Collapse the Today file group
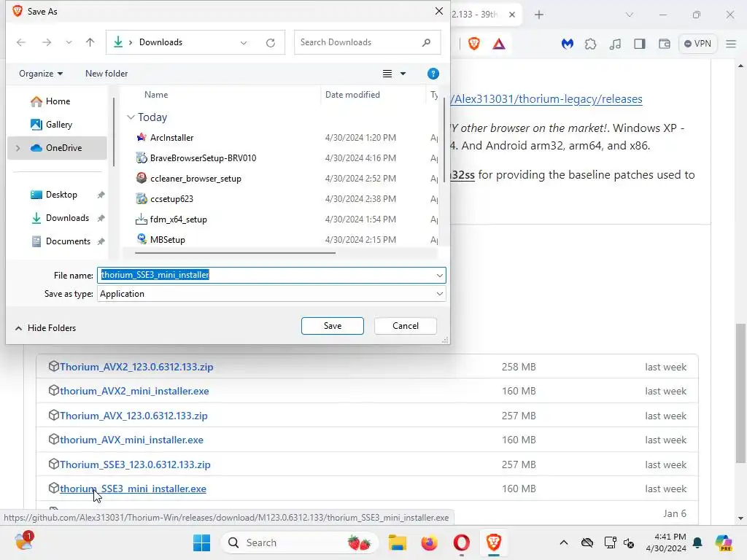 pos(131,117)
